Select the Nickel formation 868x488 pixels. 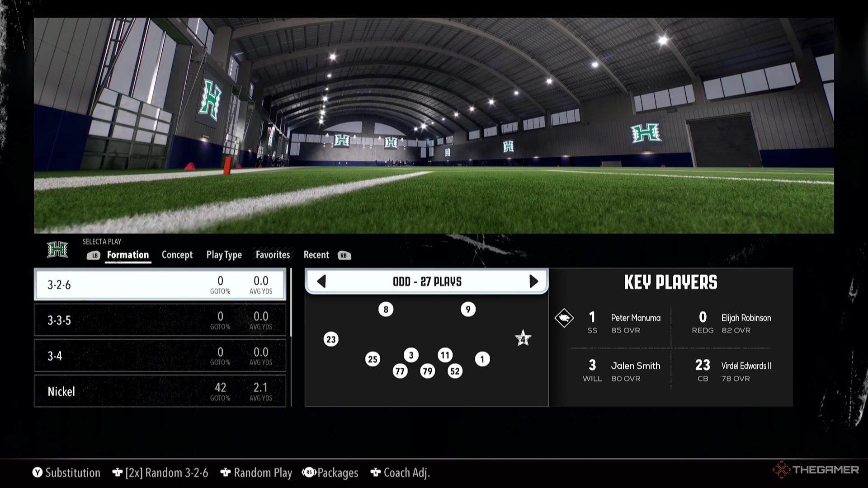[x=160, y=391]
